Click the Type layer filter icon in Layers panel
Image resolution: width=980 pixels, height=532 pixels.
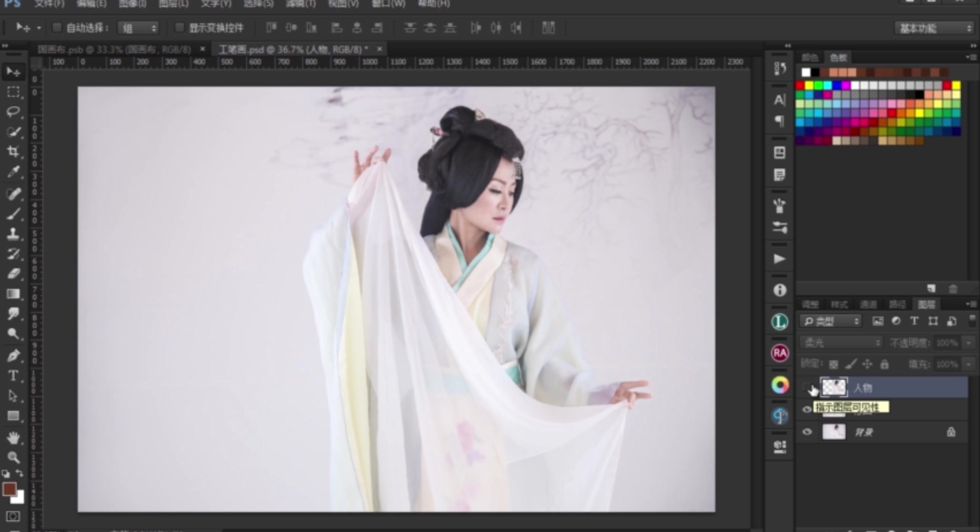[914, 321]
